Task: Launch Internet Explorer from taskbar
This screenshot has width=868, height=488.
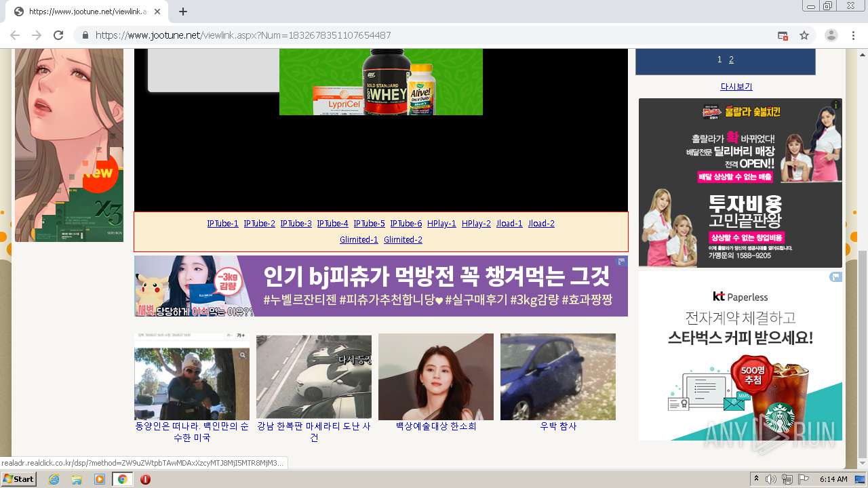Action: (x=54, y=479)
